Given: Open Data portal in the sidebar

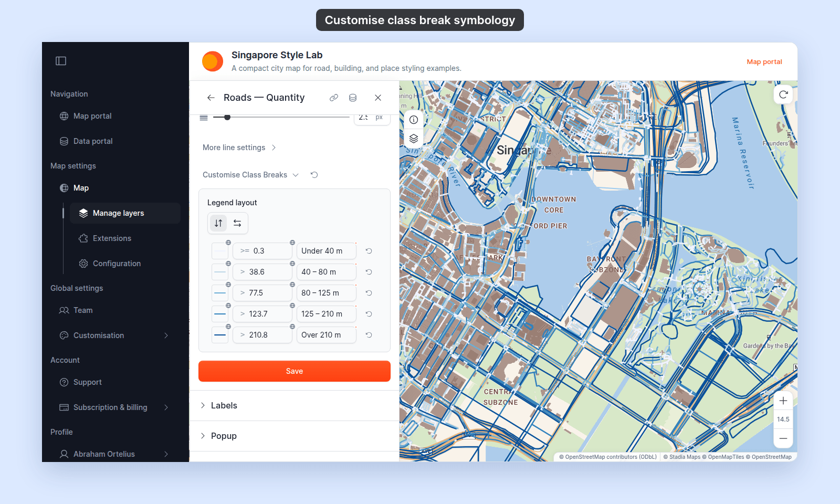Looking at the screenshot, I should coord(114,141).
